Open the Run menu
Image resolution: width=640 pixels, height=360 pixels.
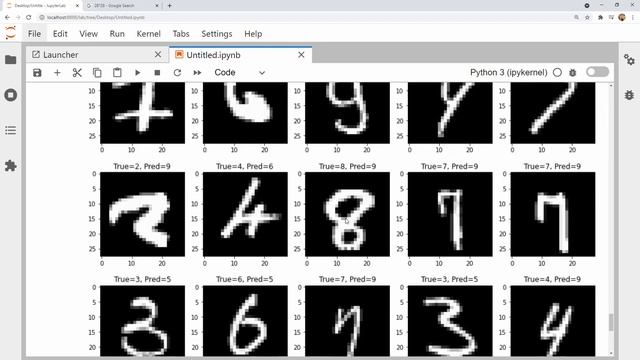point(117,34)
